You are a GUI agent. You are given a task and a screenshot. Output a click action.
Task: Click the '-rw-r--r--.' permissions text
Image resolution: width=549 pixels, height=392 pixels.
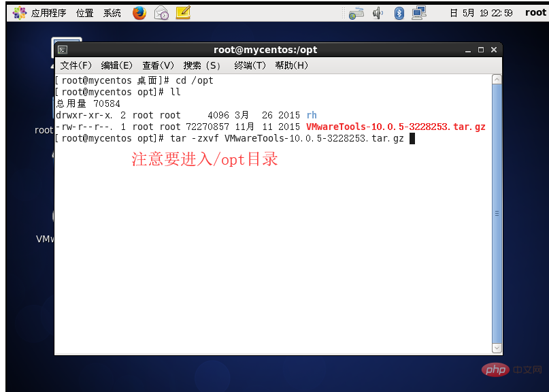tap(84, 127)
